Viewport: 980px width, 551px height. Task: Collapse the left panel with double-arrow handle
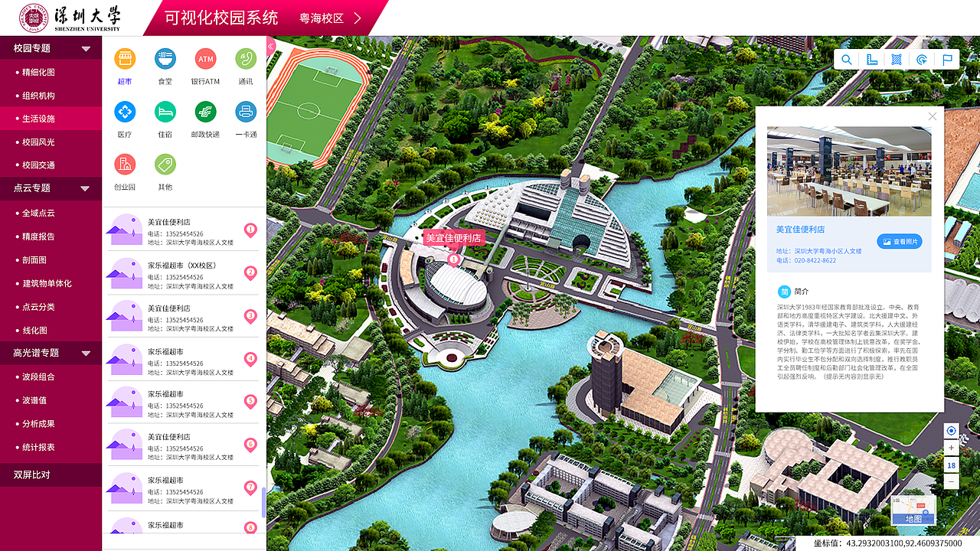pyautogui.click(x=270, y=47)
